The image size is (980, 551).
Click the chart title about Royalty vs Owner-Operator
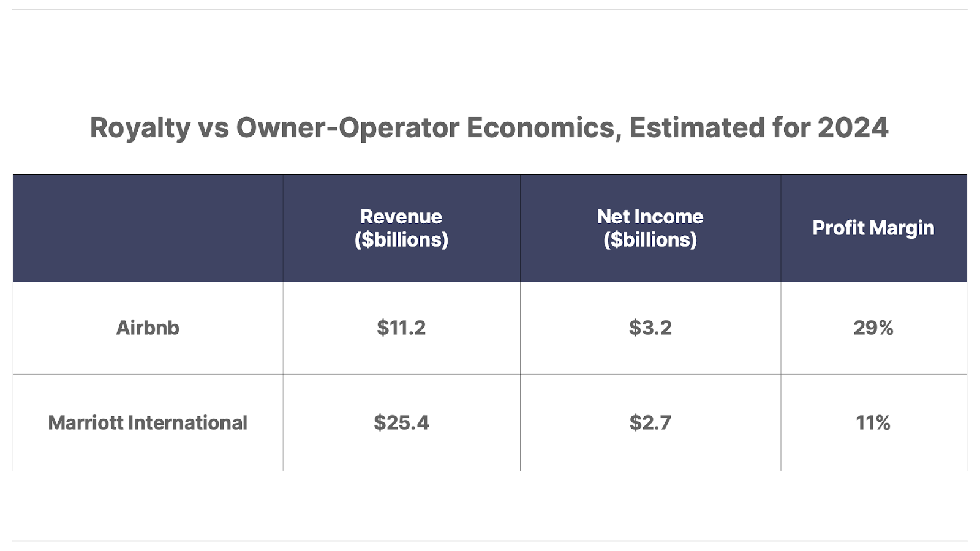[x=489, y=128]
